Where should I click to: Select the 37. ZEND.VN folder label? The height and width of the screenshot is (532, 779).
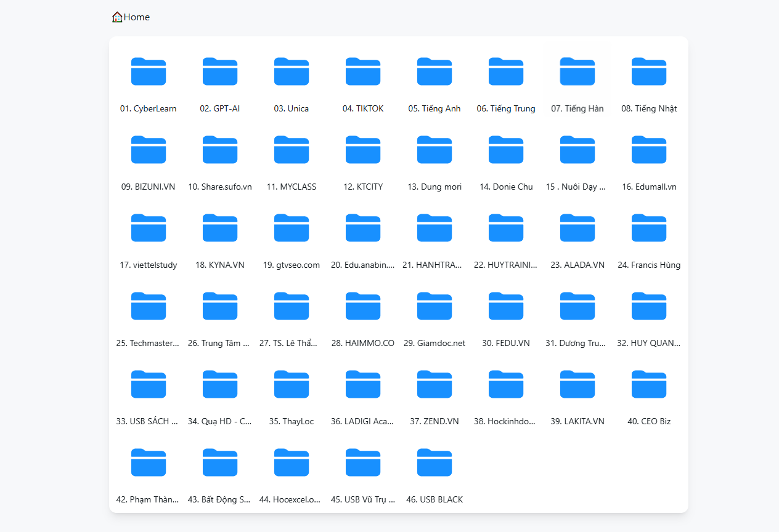coord(434,421)
